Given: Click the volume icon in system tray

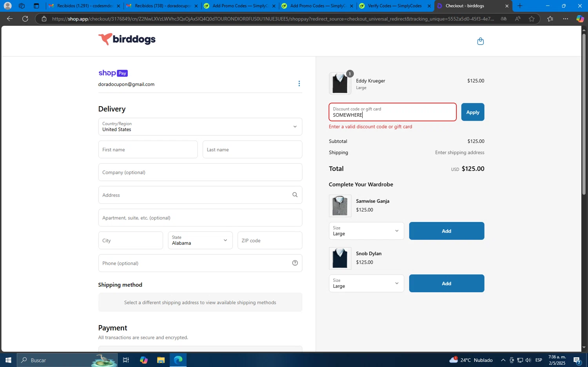Looking at the screenshot, I should (528, 360).
